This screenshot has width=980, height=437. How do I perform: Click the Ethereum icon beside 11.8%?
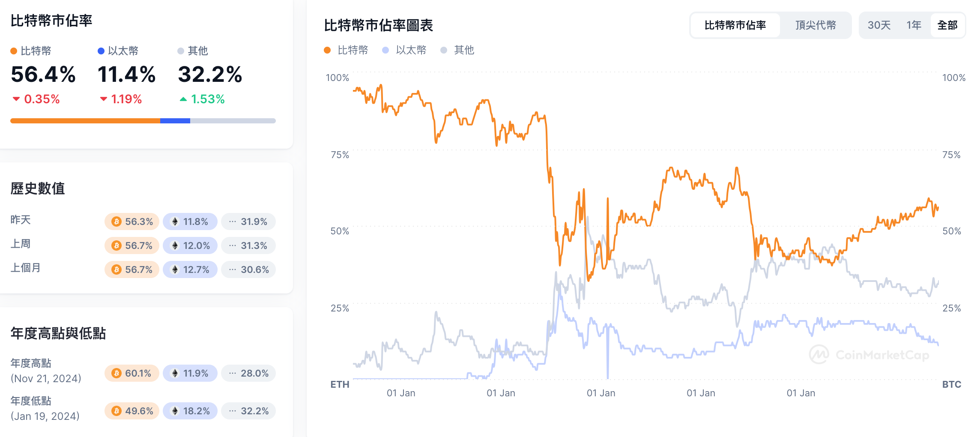[176, 221]
